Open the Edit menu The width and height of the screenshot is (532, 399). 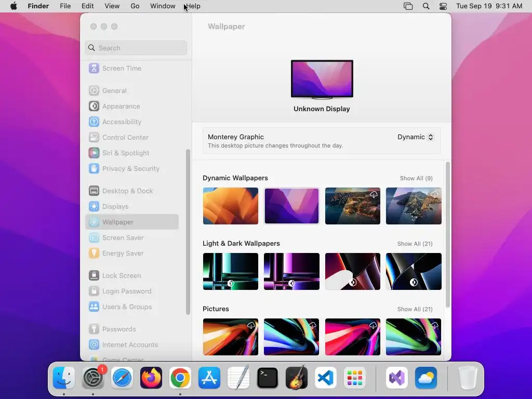87,6
